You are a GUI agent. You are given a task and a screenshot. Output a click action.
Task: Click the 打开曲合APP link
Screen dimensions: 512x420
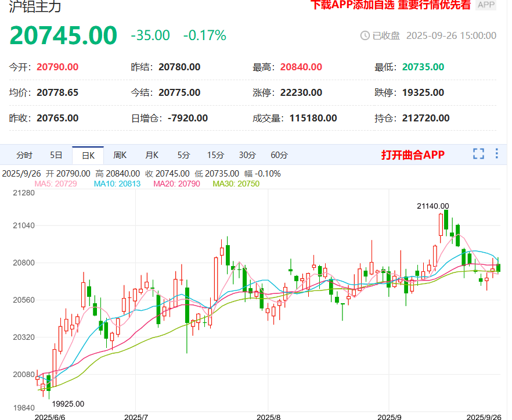point(413,155)
